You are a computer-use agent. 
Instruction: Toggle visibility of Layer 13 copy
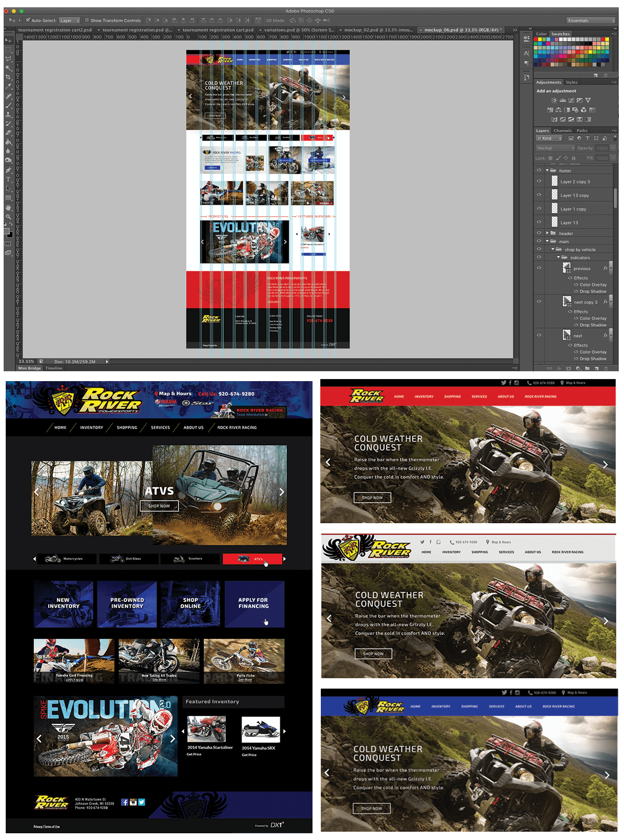point(539,195)
